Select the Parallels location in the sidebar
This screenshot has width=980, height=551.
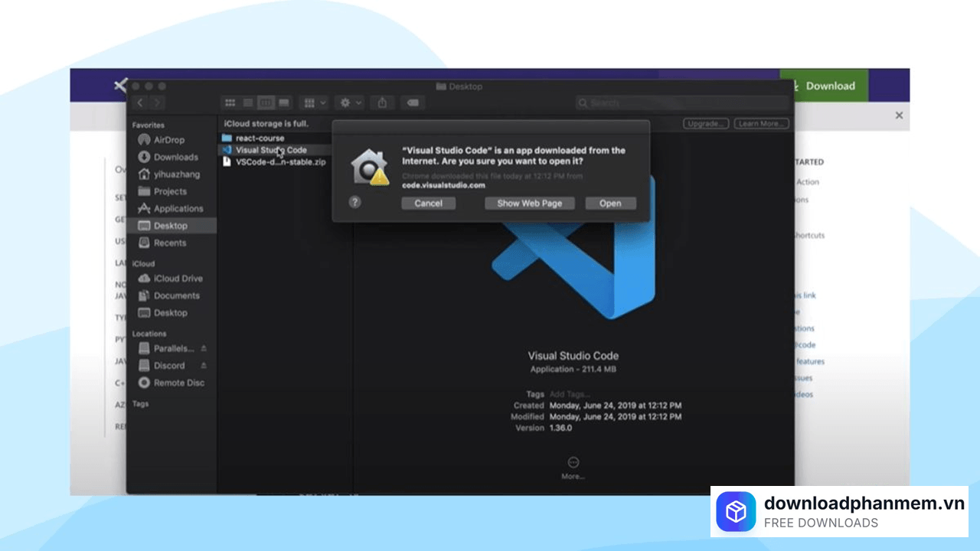172,348
